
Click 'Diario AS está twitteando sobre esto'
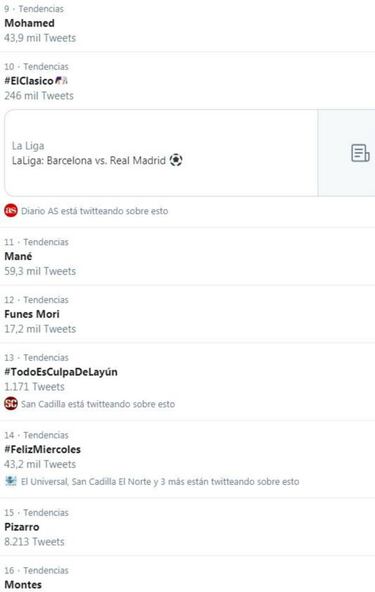tap(94, 211)
